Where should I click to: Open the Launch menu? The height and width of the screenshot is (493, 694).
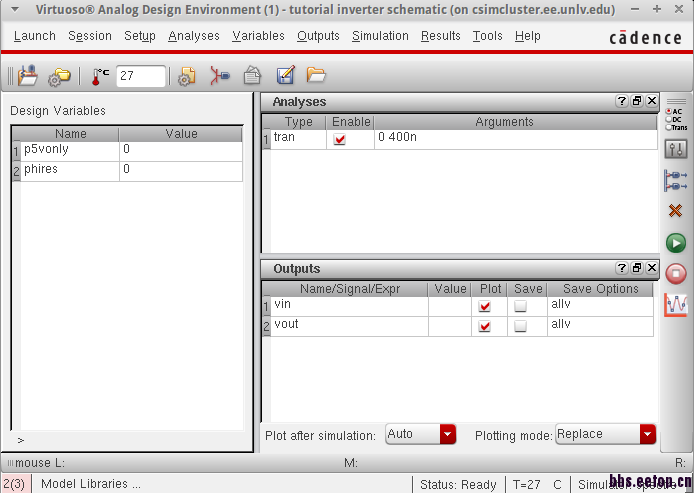point(35,36)
